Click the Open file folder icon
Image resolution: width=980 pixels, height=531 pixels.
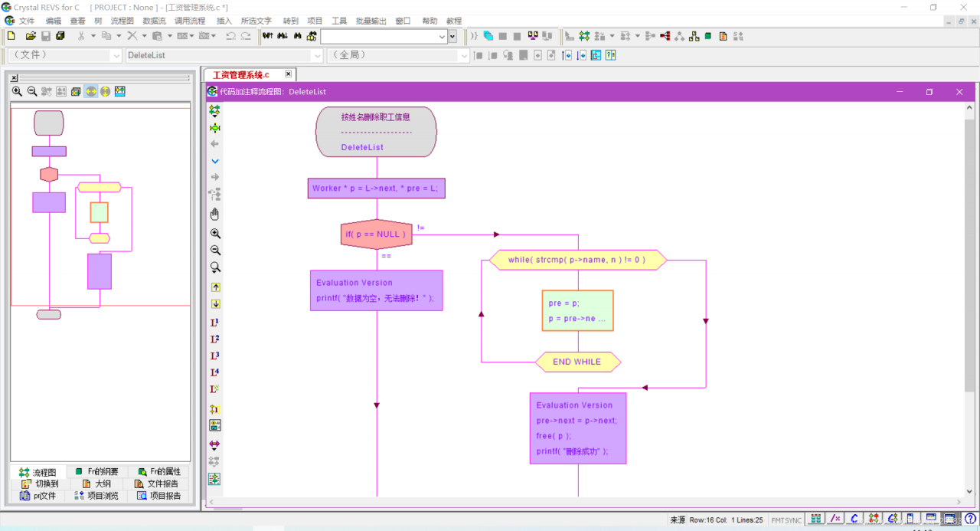[x=31, y=36]
